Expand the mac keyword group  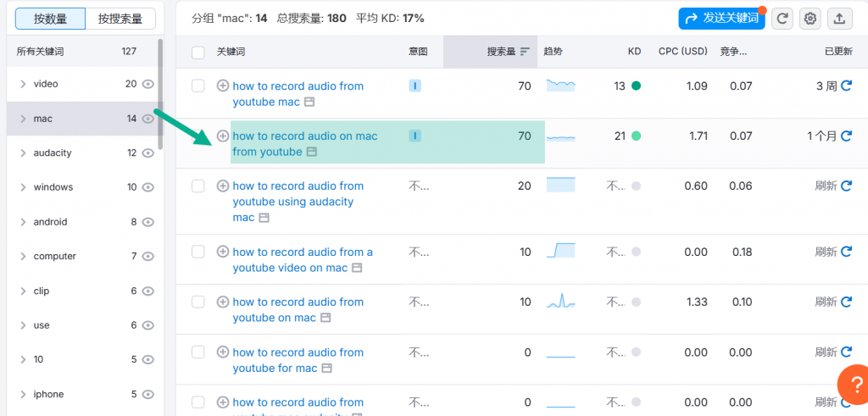point(23,119)
